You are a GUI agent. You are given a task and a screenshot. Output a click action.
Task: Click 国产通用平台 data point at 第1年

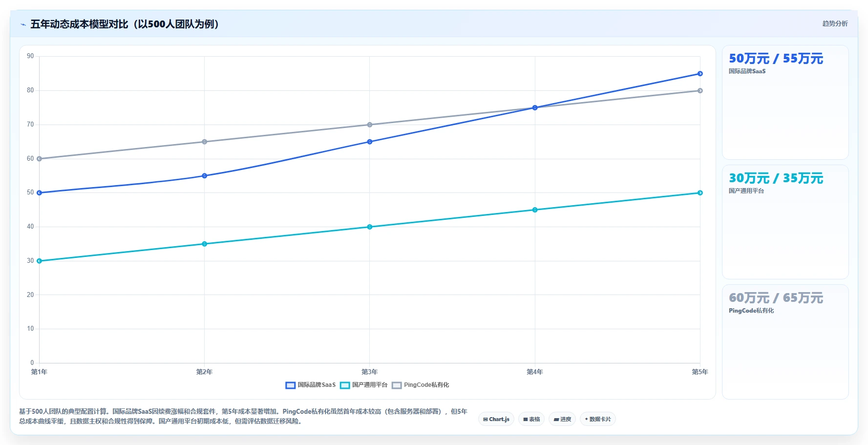point(40,261)
